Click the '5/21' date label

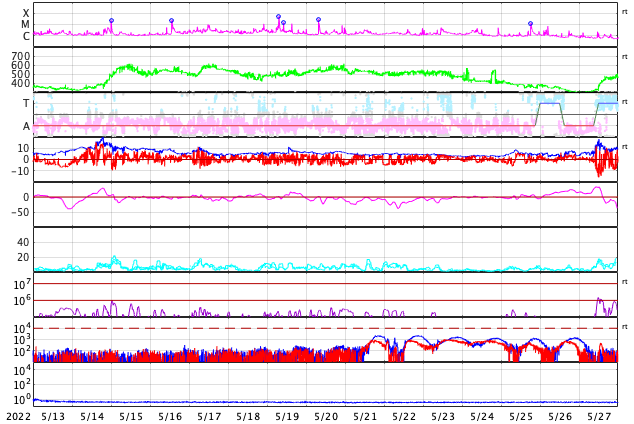[365, 416]
